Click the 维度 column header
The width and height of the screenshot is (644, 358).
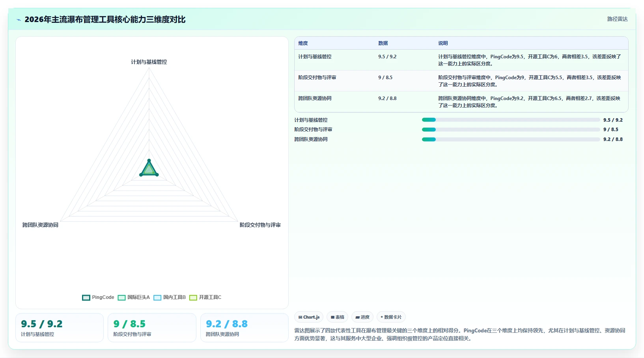point(303,43)
